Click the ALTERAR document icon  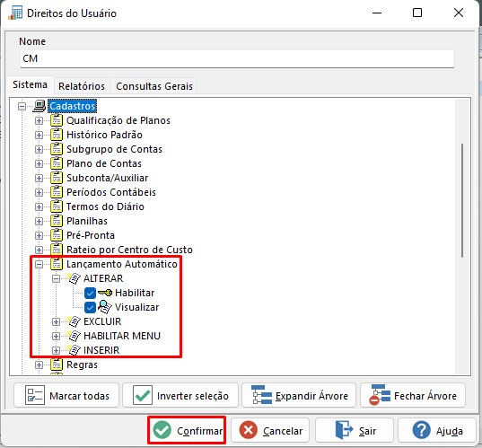pos(74,278)
